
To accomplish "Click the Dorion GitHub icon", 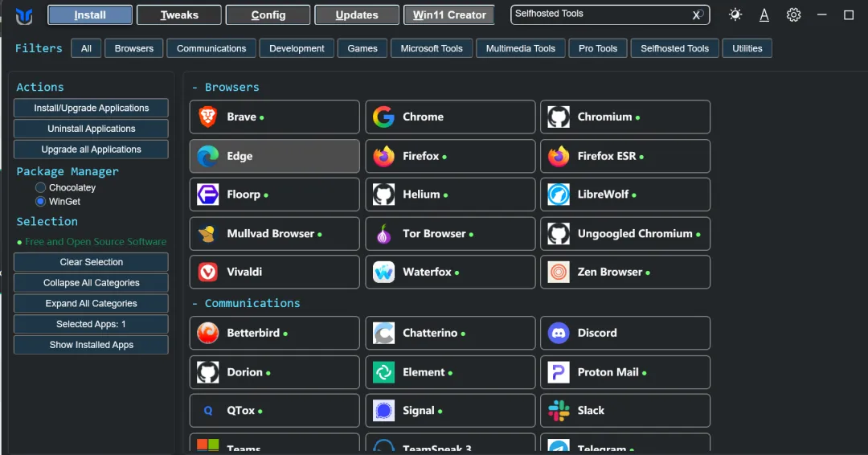I will click(208, 372).
